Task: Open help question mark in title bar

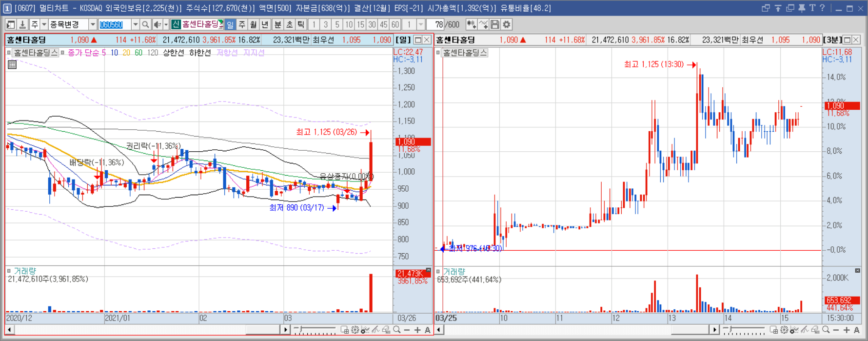Action: (822, 8)
